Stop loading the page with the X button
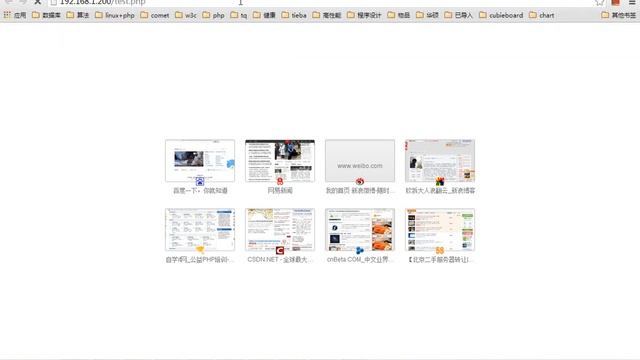 37,2
